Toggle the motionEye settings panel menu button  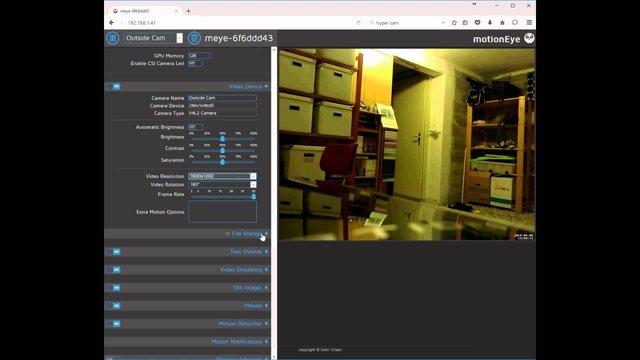(113, 38)
